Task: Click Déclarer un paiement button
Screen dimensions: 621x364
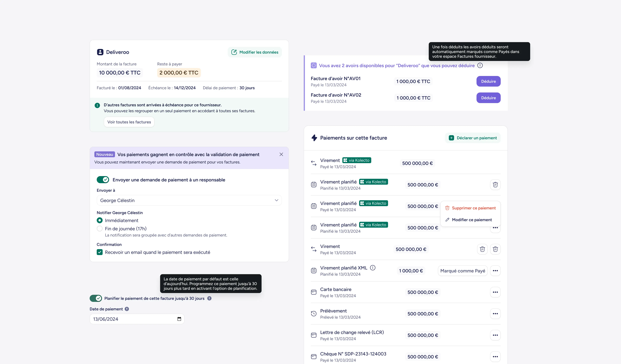Action: coord(473,138)
